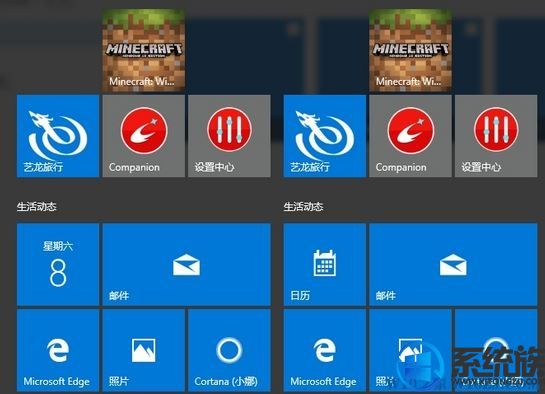Open 邮件 mail tile beside the 日历 tile
545x394 pixels.
coord(453,265)
